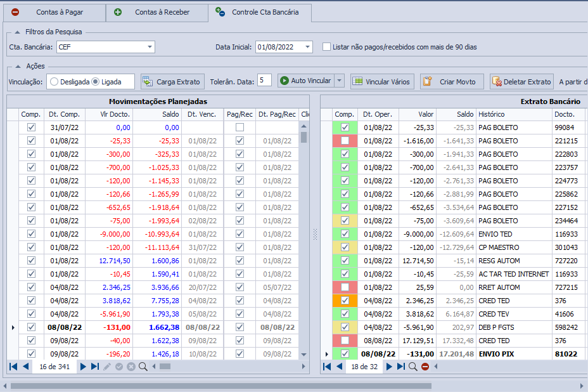Viewport: 588px width, 392px height.
Task: Open search magnifier in Movimentações Planejadas navigator
Action: point(143,367)
